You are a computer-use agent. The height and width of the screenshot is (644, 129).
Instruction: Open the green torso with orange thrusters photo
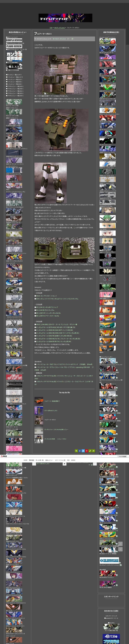click(x=61, y=130)
